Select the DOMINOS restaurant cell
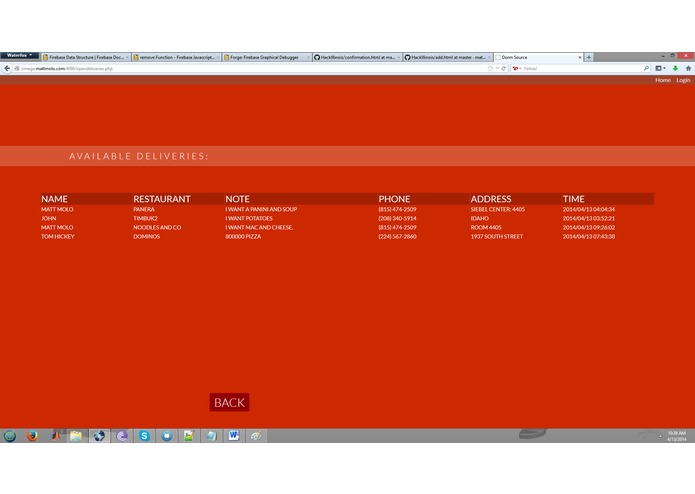 [146, 237]
